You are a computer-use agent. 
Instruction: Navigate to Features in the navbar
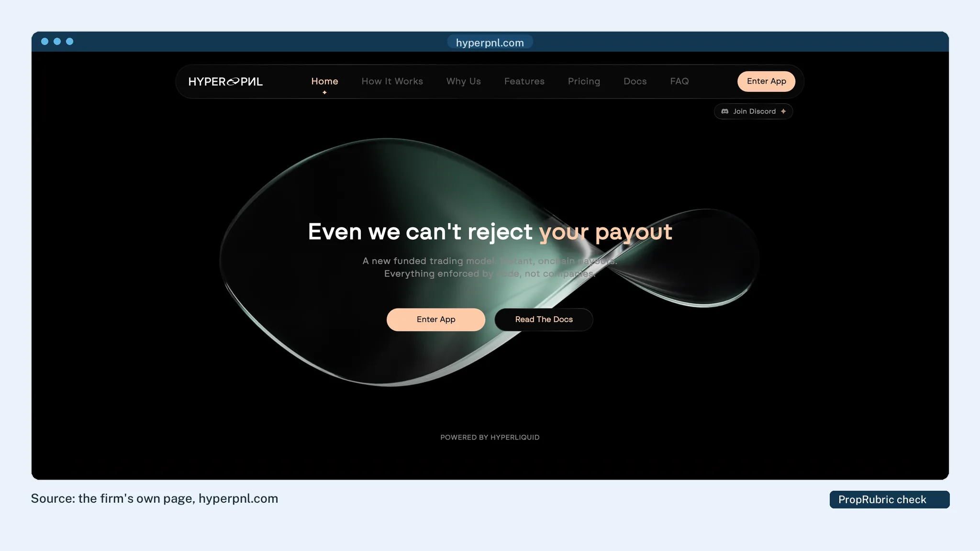click(x=524, y=81)
